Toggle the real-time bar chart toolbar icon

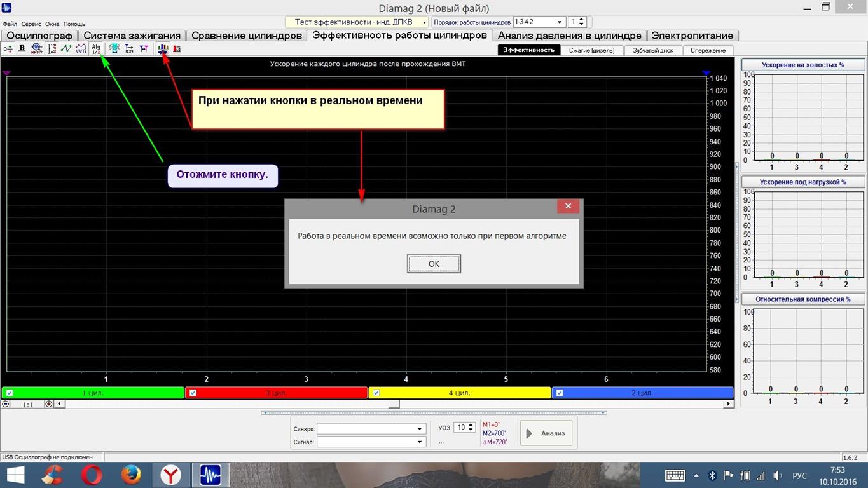pyautogui.click(x=163, y=49)
